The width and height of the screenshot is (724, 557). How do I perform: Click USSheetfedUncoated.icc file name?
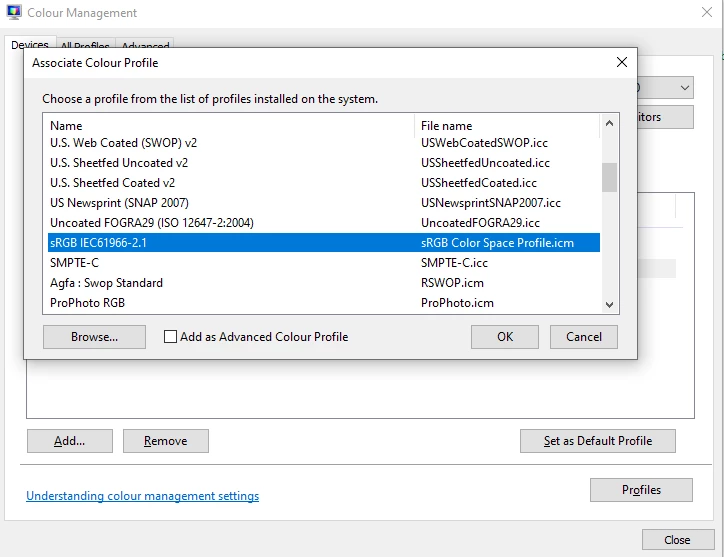coord(485,163)
